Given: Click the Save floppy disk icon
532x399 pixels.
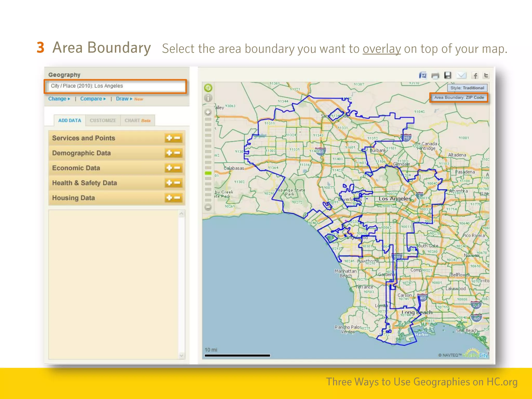Looking at the screenshot, I should point(448,75).
